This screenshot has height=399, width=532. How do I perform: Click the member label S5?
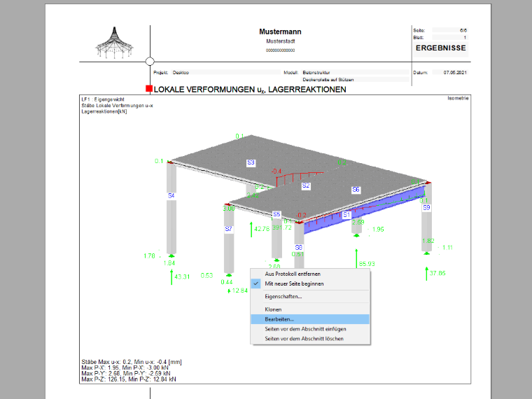click(x=276, y=214)
